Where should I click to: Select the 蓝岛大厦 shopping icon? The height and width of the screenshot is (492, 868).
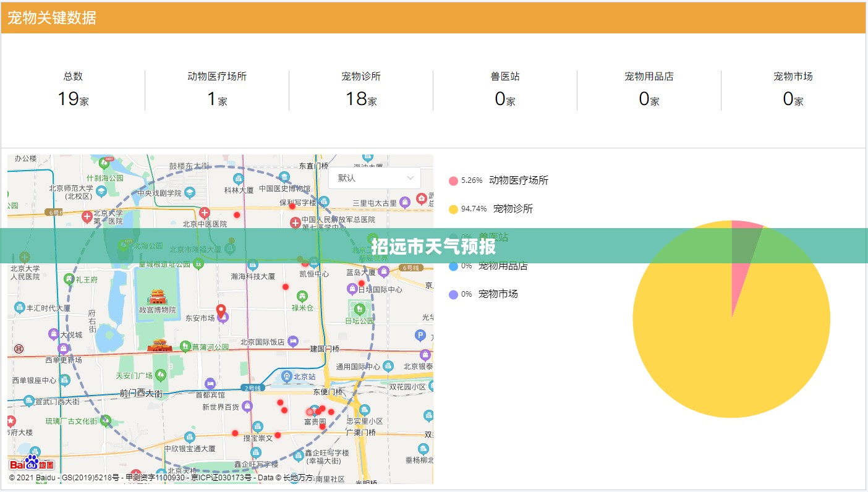click(x=383, y=271)
